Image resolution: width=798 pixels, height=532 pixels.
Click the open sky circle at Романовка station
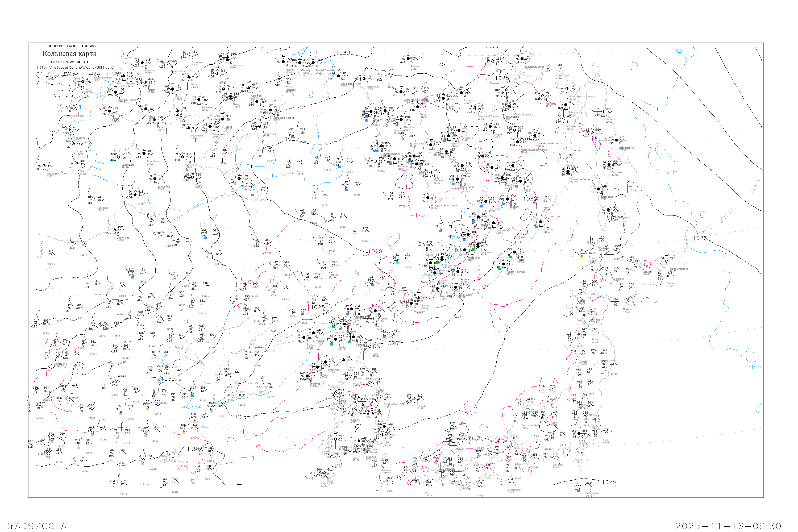tap(189, 54)
